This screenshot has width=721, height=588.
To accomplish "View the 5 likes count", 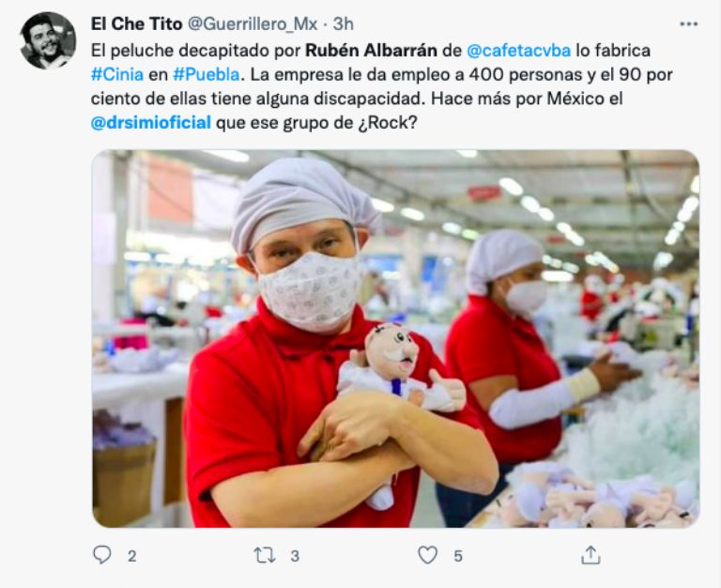I will point(457,556).
